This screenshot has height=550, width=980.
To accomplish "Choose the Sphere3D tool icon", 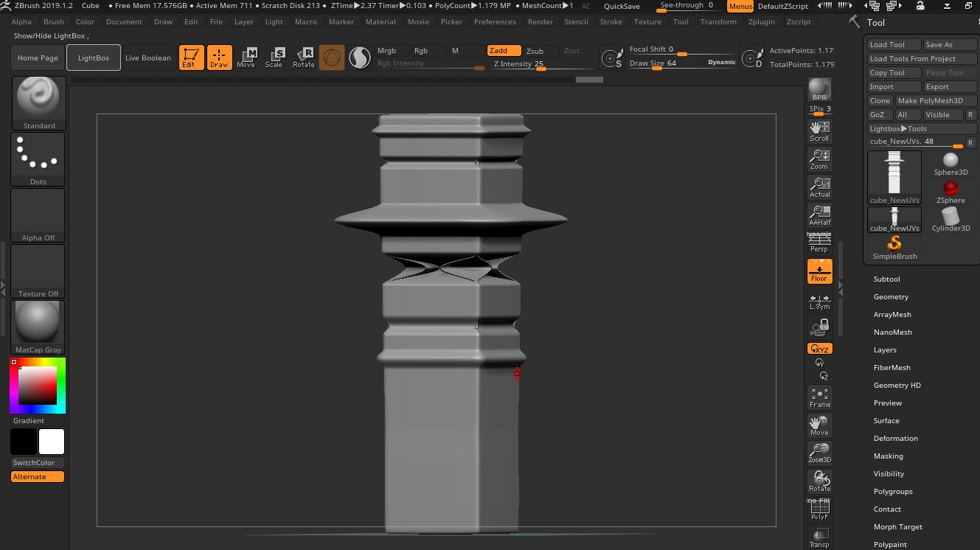I will [x=951, y=164].
